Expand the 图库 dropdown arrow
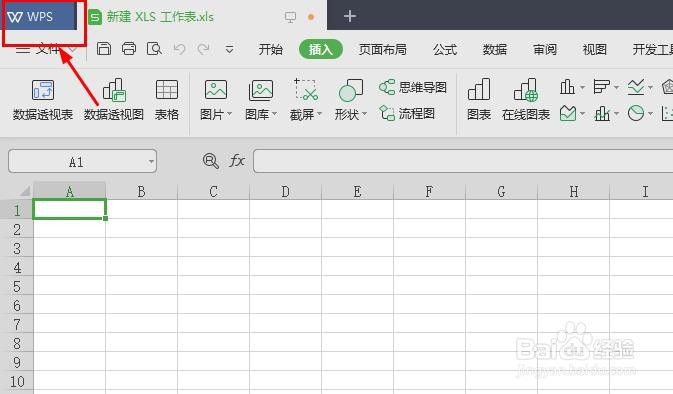673x394 pixels. click(x=275, y=114)
